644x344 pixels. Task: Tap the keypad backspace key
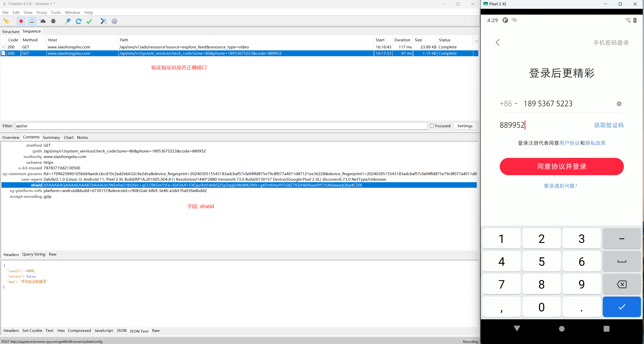point(622,284)
